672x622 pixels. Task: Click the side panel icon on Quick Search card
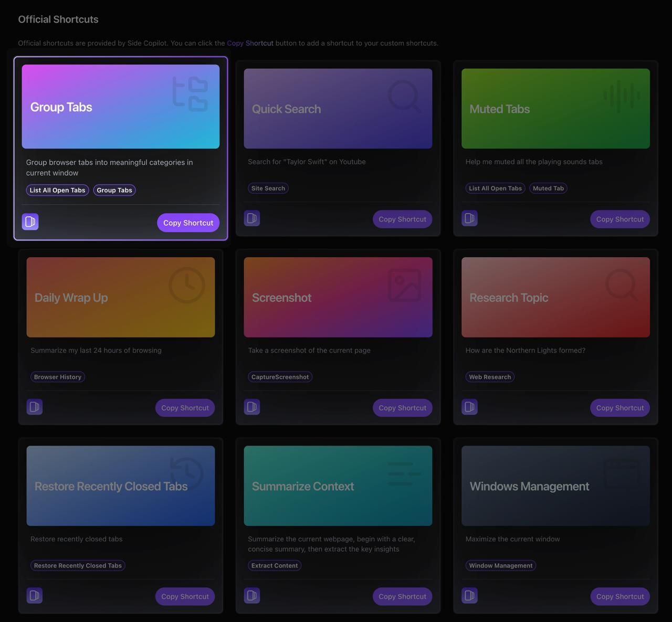click(252, 218)
